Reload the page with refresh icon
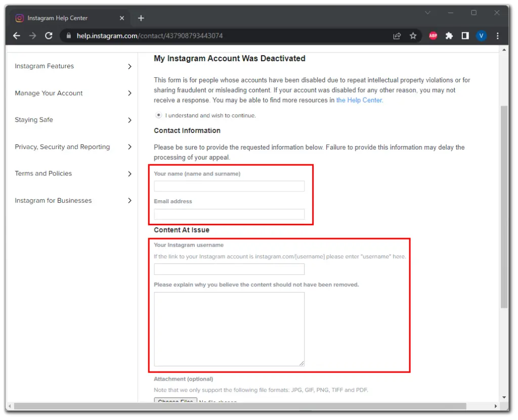Viewport: 518px width, 420px height. click(49, 36)
